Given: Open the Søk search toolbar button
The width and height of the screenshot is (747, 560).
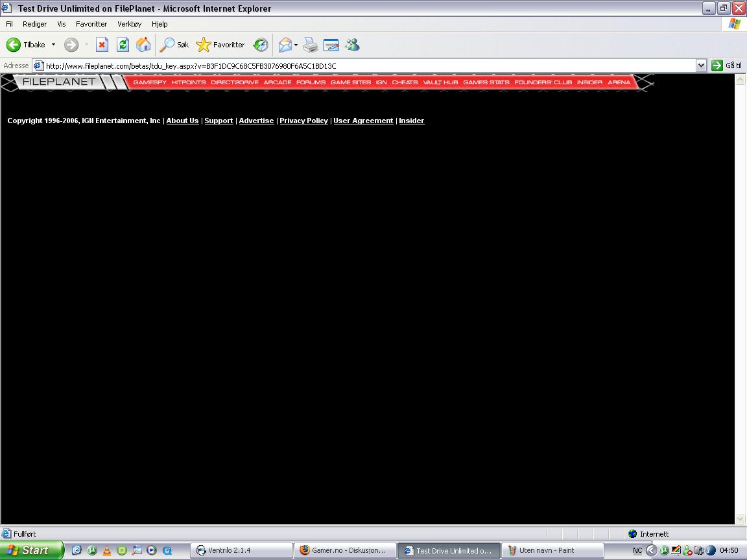Looking at the screenshot, I should click(x=174, y=45).
